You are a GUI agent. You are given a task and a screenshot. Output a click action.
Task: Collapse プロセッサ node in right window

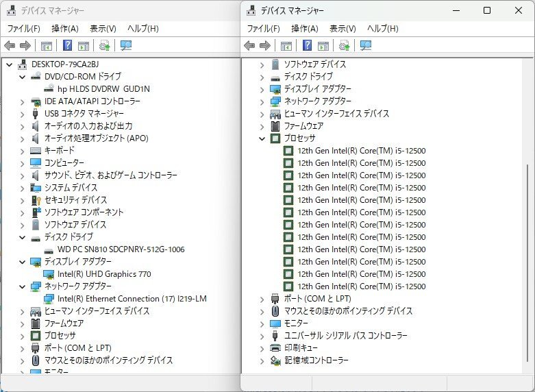[262, 138]
